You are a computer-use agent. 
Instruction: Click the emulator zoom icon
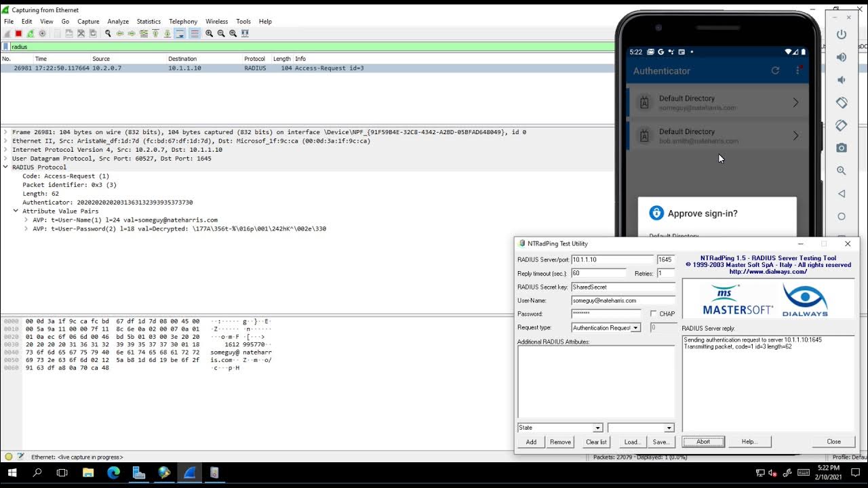pos(842,171)
